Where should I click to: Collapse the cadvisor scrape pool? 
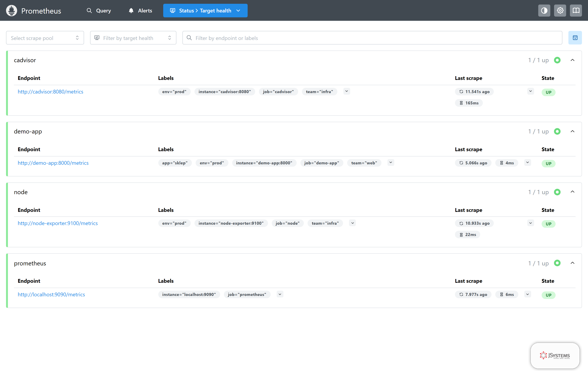[572, 60]
